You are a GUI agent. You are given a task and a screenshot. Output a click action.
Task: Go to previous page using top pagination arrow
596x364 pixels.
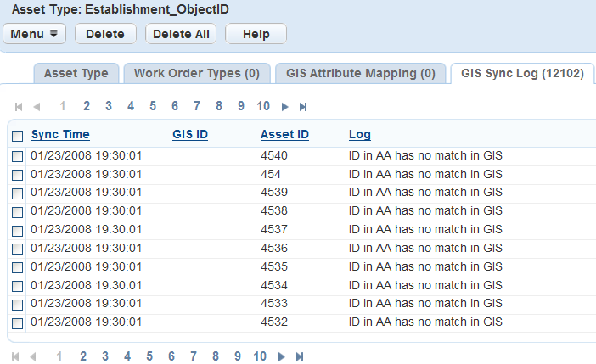coord(37,107)
